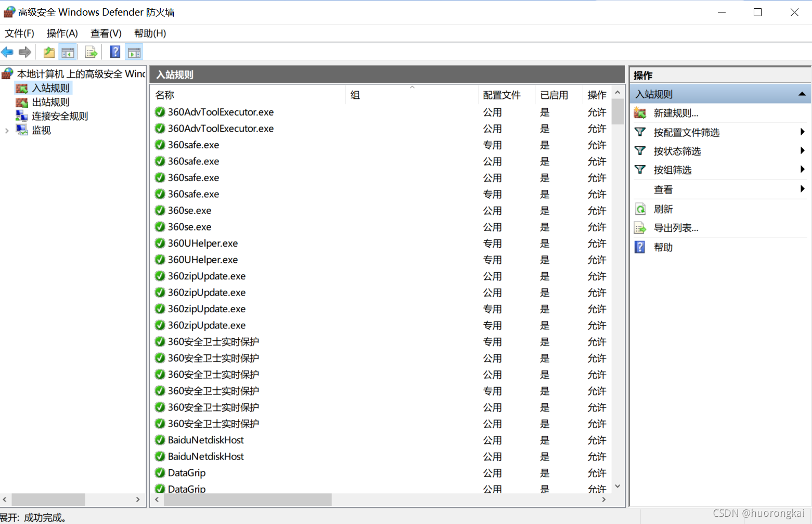The image size is (812, 524).
Task: Click 导出列表... in the actions pane
Action: click(676, 228)
